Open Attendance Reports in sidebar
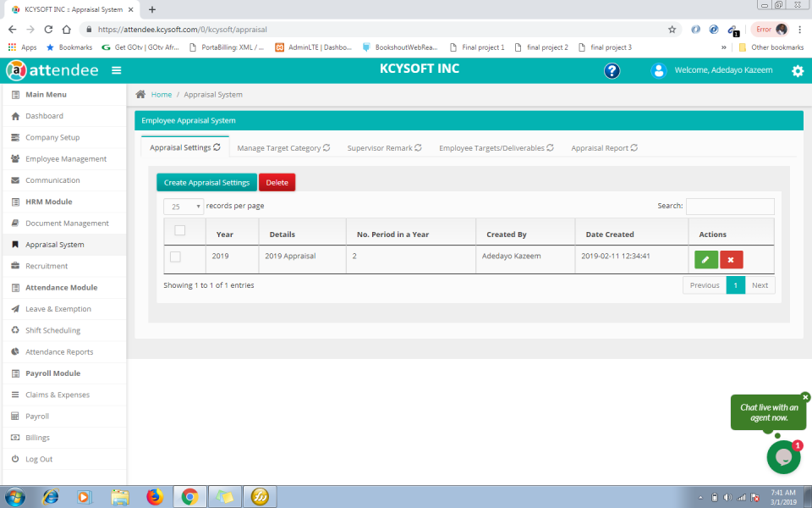Image resolution: width=812 pixels, height=508 pixels. coord(64,352)
